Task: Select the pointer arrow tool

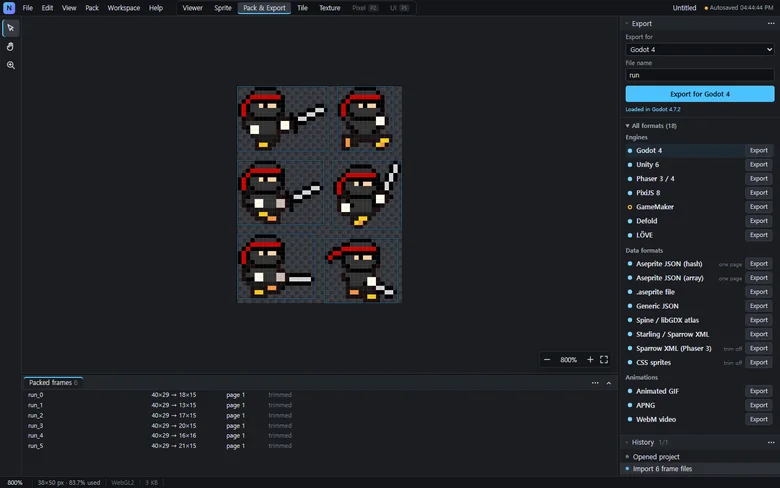Action: 10,28
